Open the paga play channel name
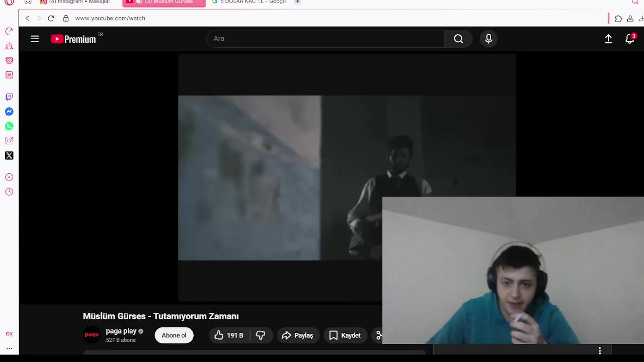The width and height of the screenshot is (644, 362). point(121,331)
